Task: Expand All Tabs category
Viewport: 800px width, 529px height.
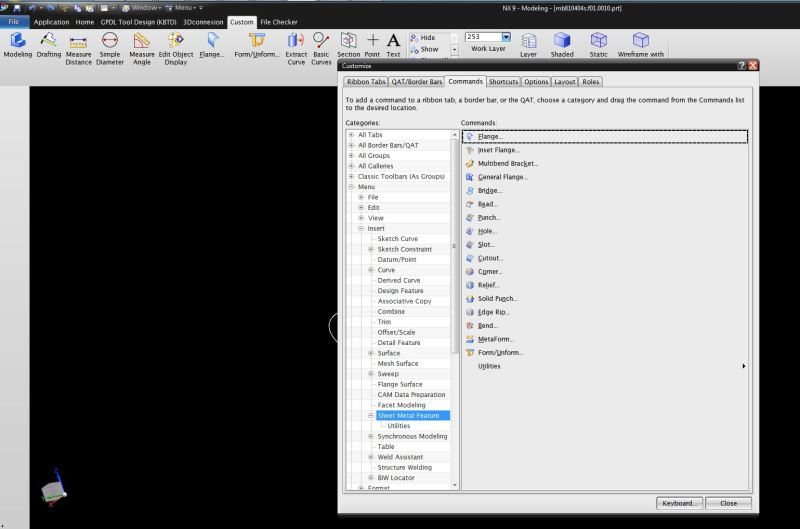Action: tap(351, 135)
